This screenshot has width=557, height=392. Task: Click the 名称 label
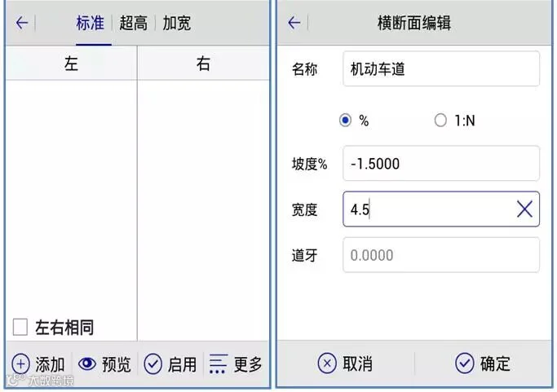pos(304,69)
